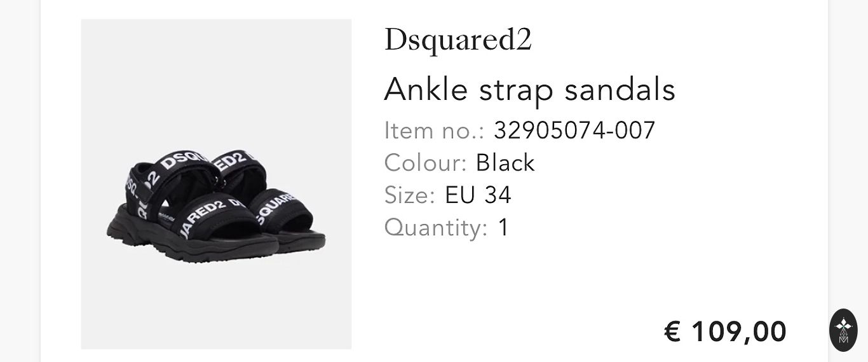Select the Black colour value
The width and height of the screenshot is (868, 362).
click(505, 163)
